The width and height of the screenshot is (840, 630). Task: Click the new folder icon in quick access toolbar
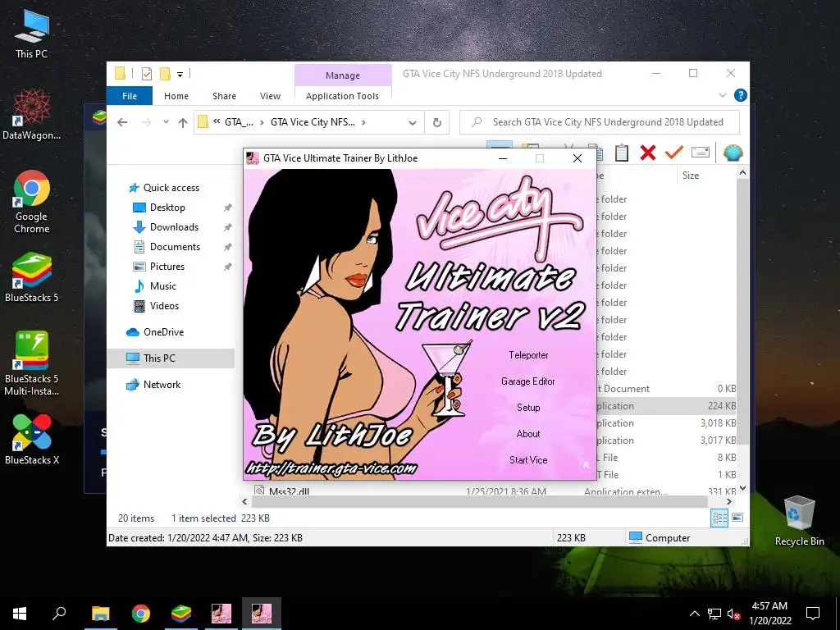[165, 73]
